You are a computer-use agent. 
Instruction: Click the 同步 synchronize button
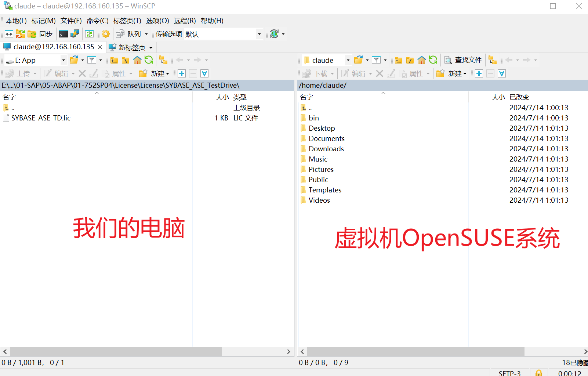pyautogui.click(x=40, y=34)
